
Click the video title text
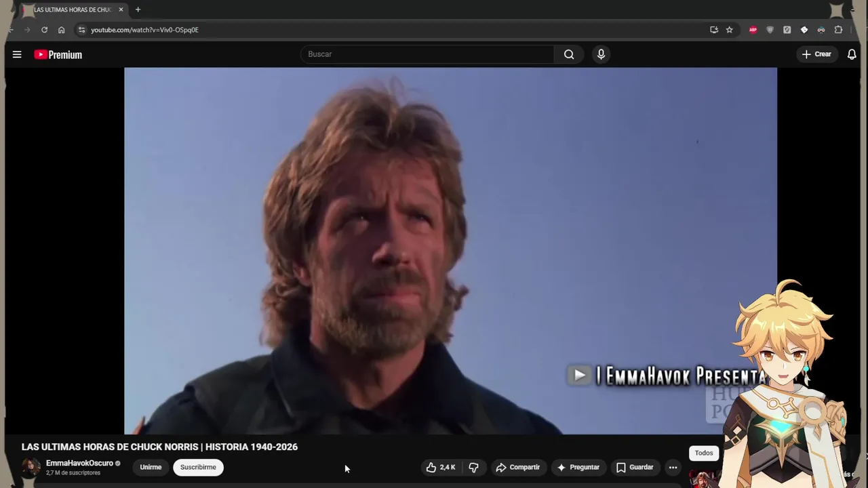[159, 447]
